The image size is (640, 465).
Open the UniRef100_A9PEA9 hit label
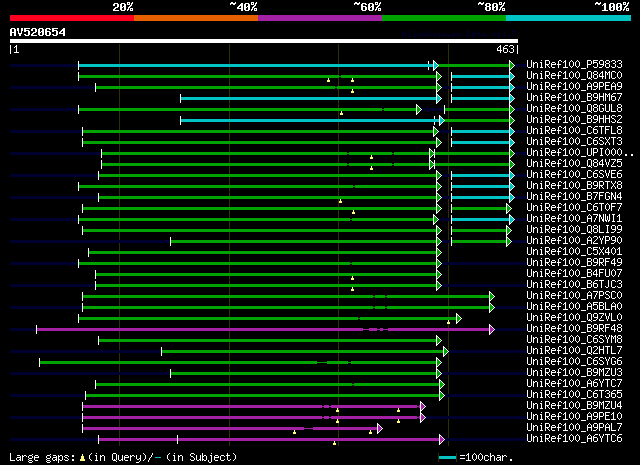(x=574, y=86)
